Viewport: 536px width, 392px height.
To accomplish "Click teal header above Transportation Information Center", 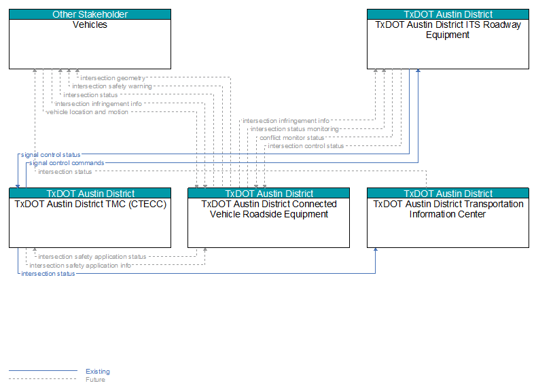I will pyautogui.click(x=448, y=194).
